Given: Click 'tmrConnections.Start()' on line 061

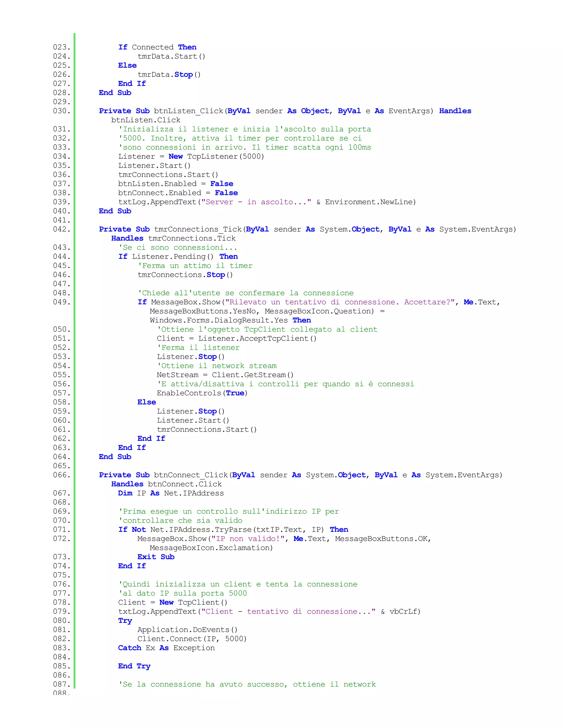Looking at the screenshot, I should [207, 429].
